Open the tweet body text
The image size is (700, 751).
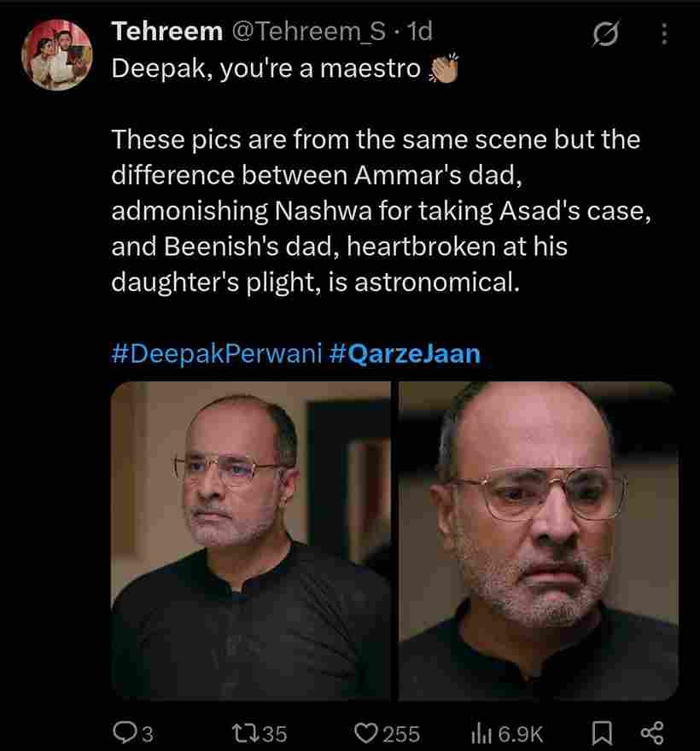pyautogui.click(x=381, y=175)
